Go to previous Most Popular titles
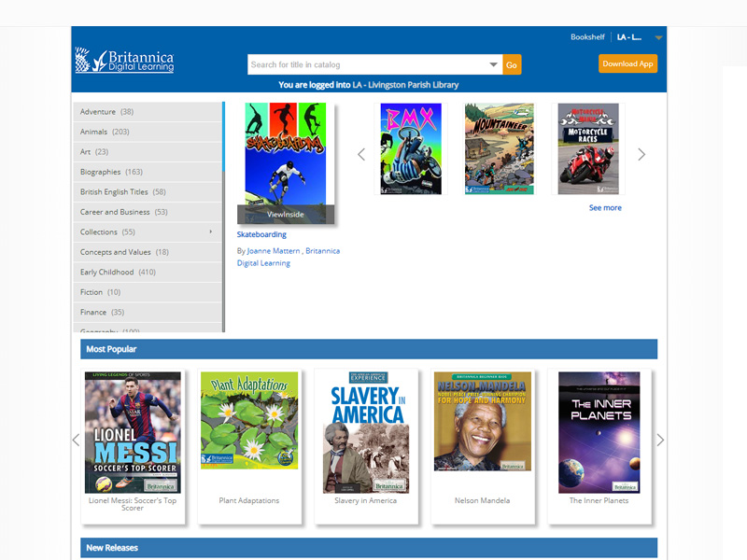This screenshot has width=747, height=560. coord(76,440)
